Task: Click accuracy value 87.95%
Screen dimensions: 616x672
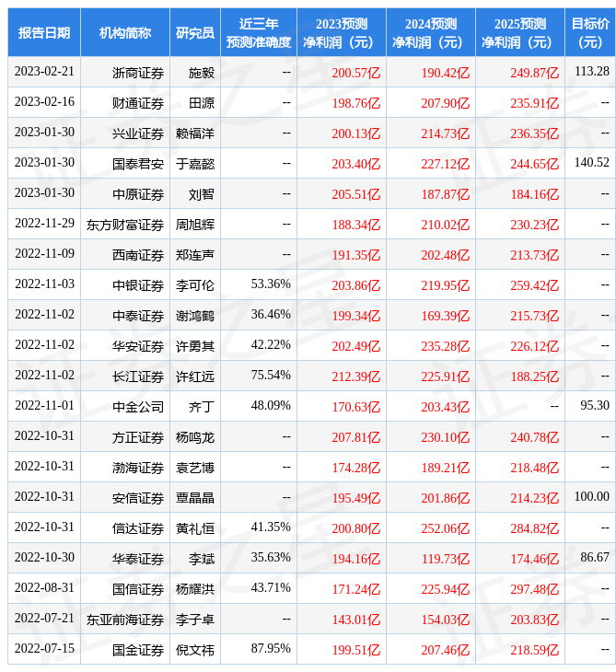Action: (x=271, y=649)
